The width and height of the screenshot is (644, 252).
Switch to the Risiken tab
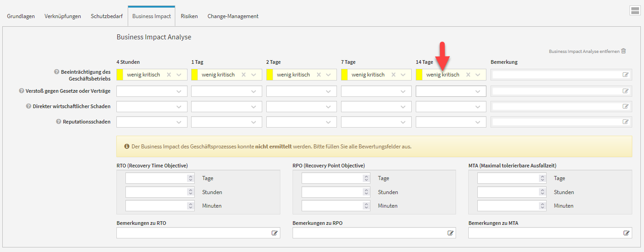[x=189, y=16]
